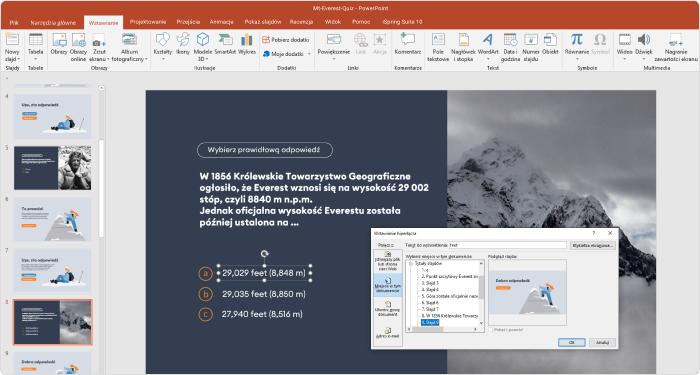Click the WordArt icon
Image resolution: width=700 pixels, height=375 pixels.
click(488, 39)
